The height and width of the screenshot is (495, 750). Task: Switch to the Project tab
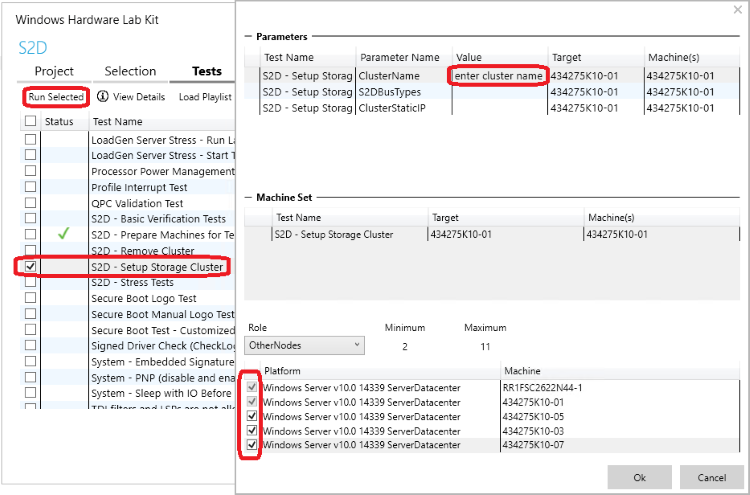[x=54, y=71]
